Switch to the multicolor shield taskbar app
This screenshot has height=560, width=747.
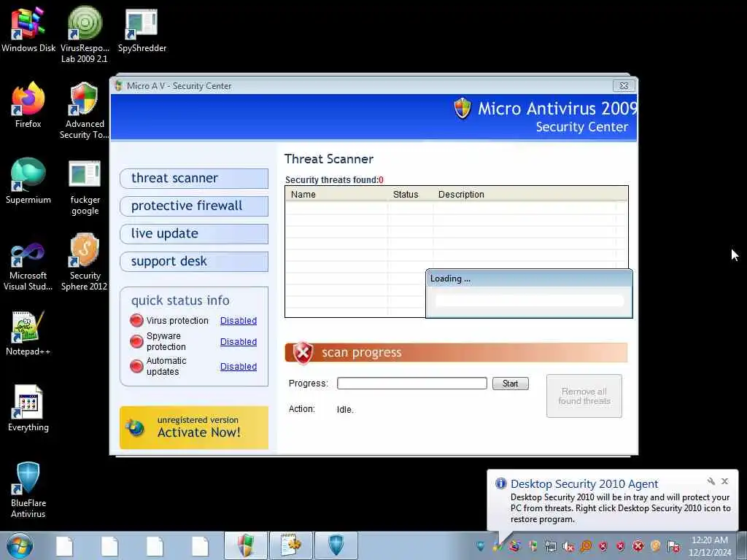[246, 545]
